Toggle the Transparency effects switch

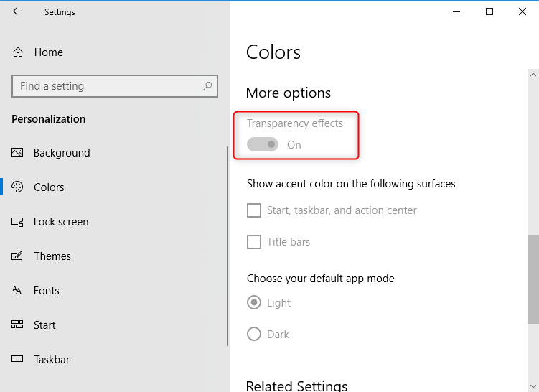pos(263,145)
